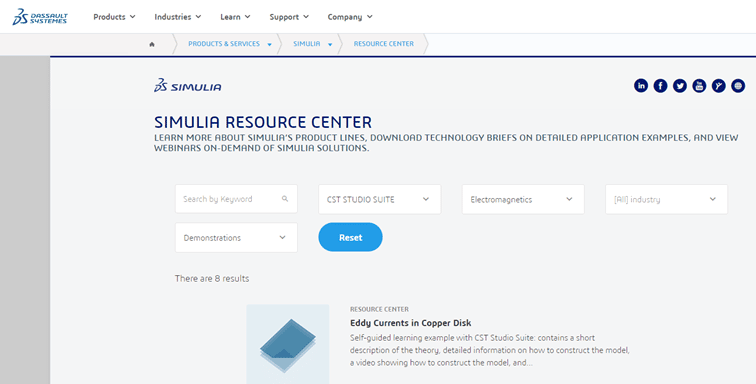Open Support menu
Image resolution: width=756 pixels, height=384 pixels.
coord(289,17)
